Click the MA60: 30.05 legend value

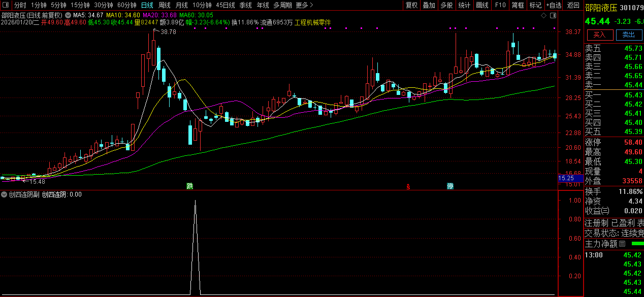[x=196, y=15]
